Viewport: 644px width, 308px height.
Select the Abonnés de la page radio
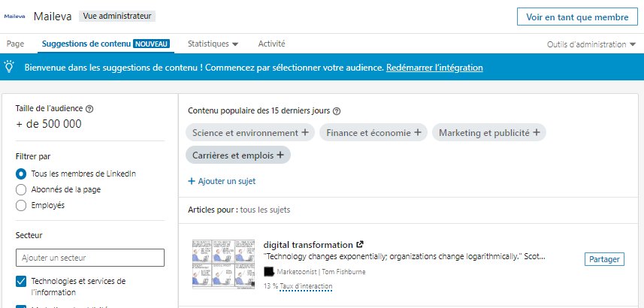(21, 190)
